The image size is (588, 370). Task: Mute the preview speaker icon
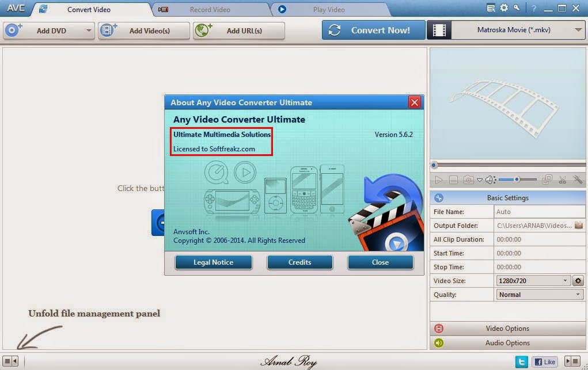491,180
